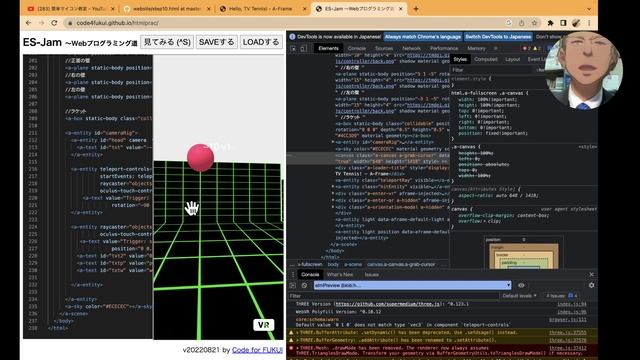Click Switch DevTools to Japanese button

point(498,36)
